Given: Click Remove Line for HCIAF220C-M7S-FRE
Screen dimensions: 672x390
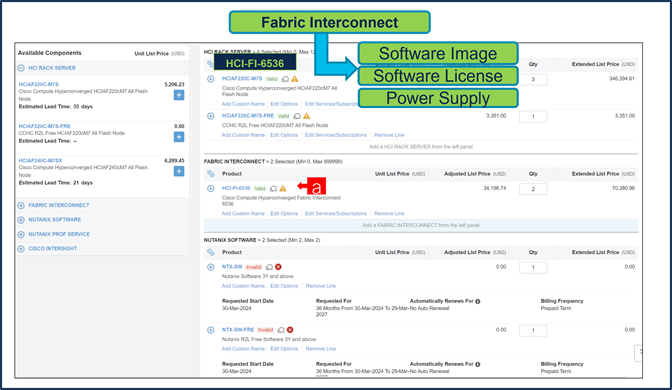Looking at the screenshot, I should point(389,135).
